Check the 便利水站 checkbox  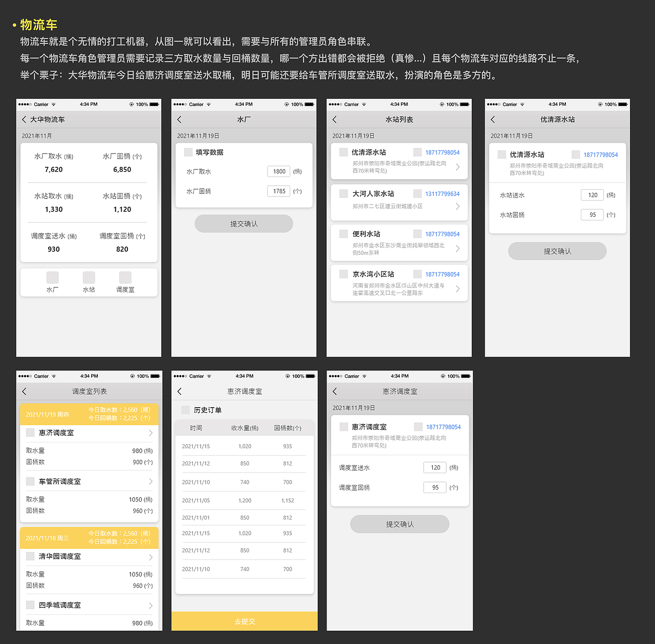coord(343,234)
